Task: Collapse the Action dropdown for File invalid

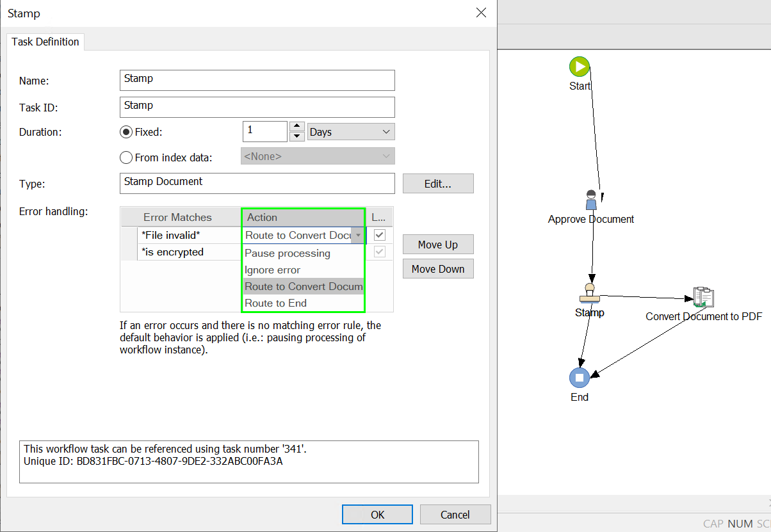Action: coord(359,236)
